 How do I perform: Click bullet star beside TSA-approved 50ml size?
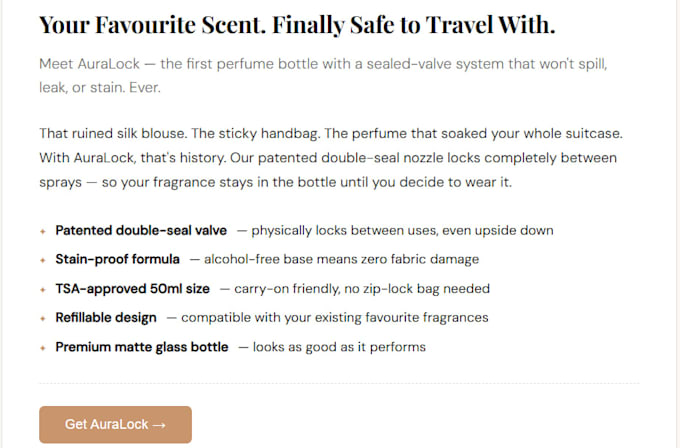pos(42,289)
